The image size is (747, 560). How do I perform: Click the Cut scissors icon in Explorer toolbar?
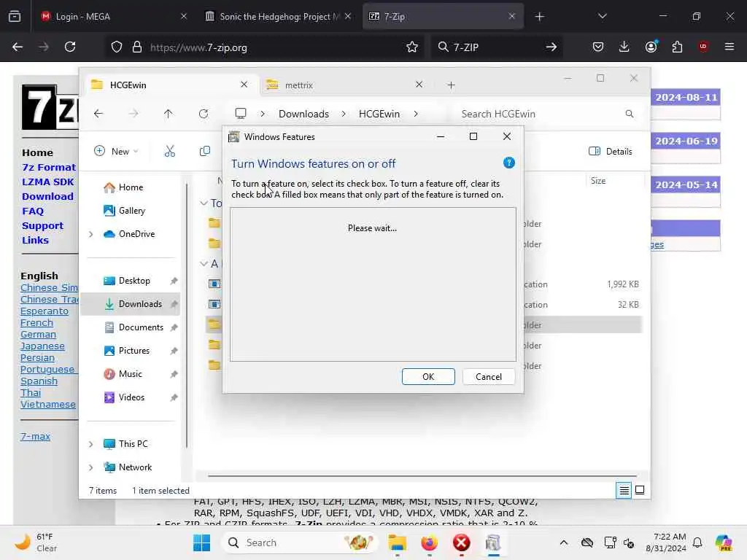click(x=169, y=152)
